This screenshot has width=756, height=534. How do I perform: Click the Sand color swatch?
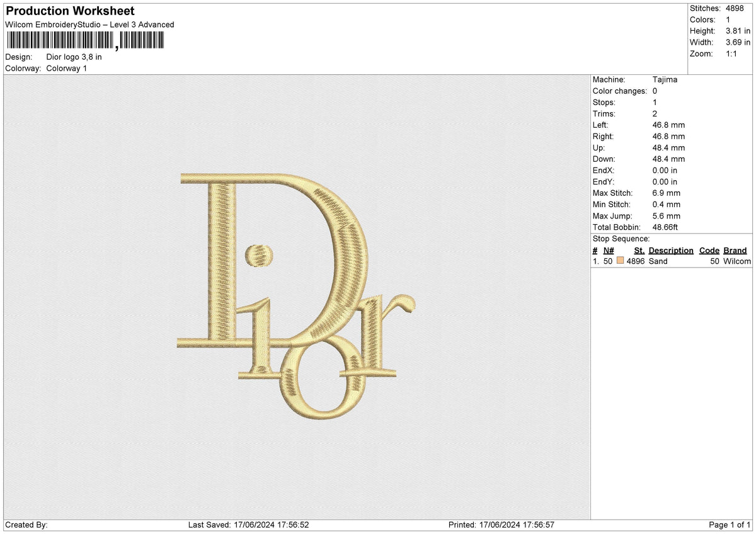point(621,261)
